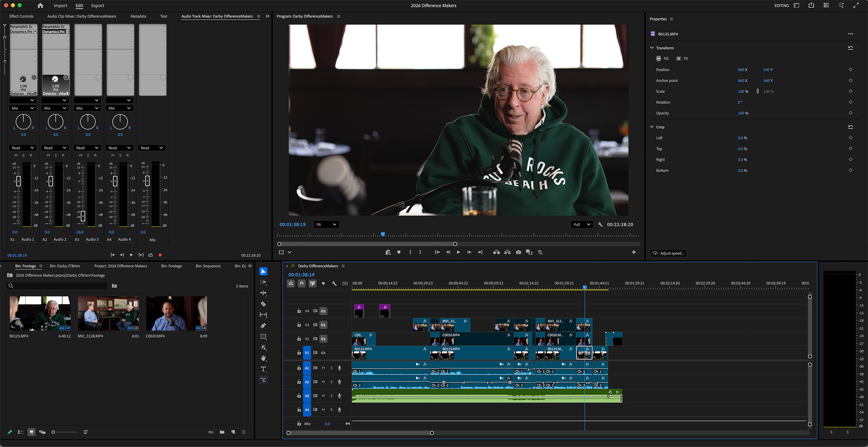
Task: Open the Fit zoom level dropdown
Action: point(326,225)
